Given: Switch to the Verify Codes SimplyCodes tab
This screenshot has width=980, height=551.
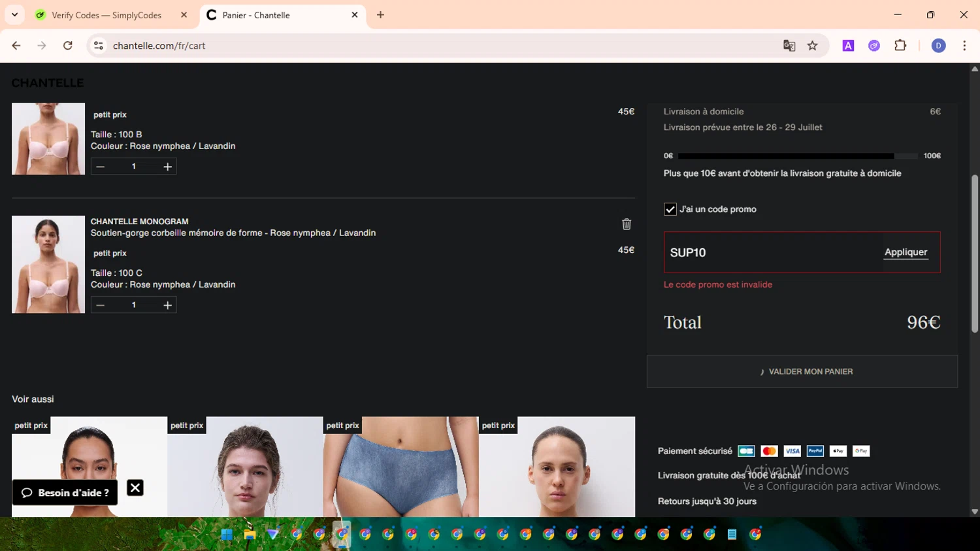Looking at the screenshot, I should tap(106, 15).
